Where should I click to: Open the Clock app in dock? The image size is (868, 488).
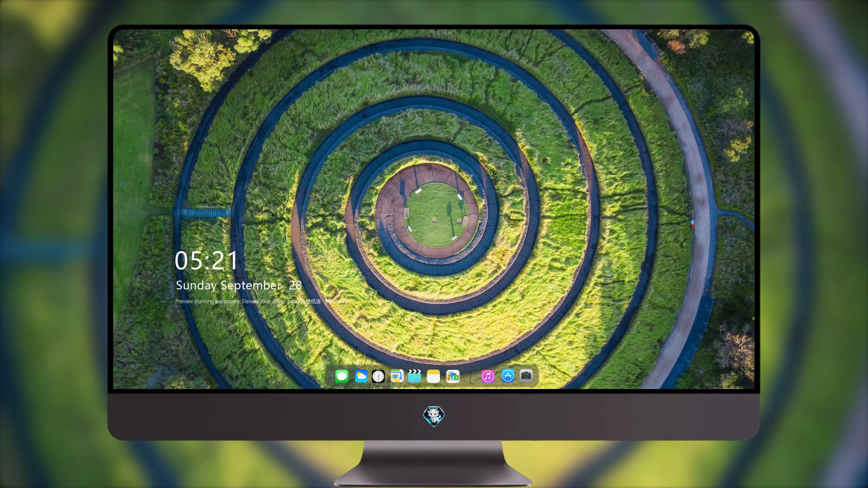(378, 376)
